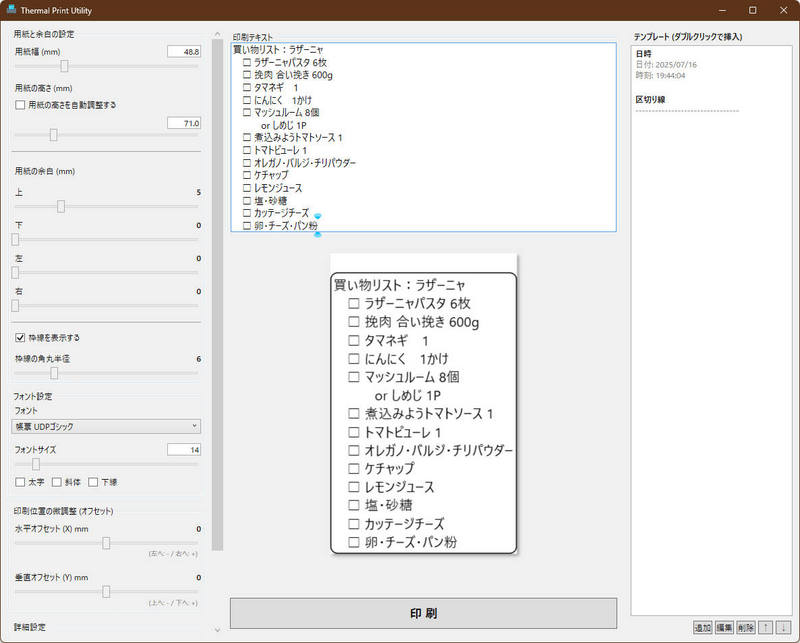Click the move template up arrow button

[765, 628]
